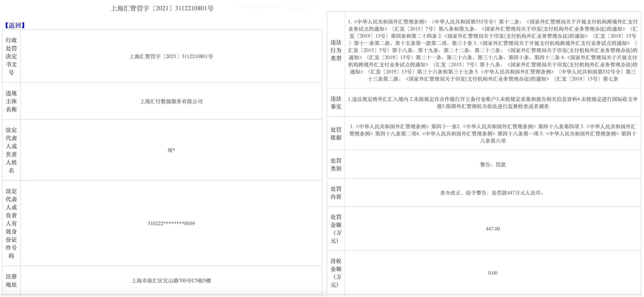Select the confiscated amount value 0.00
Screen dimensions: 644x297
click(x=493, y=273)
